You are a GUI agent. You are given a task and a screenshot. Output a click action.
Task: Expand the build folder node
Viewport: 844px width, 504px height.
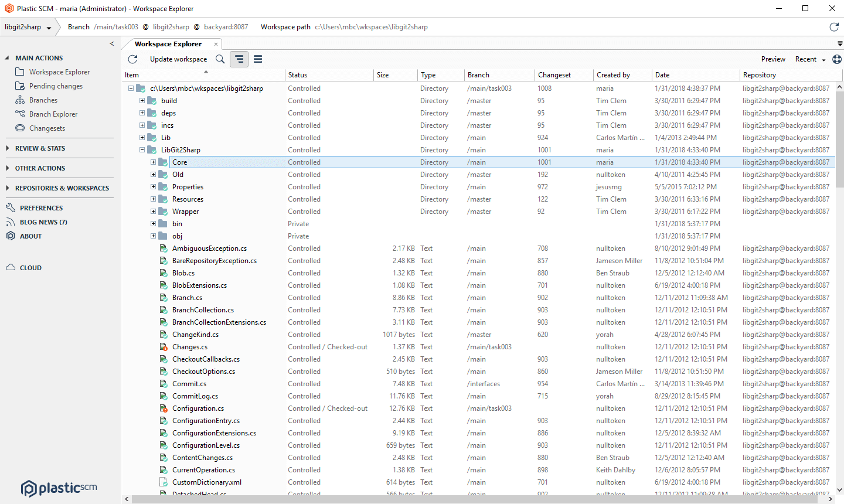142,101
